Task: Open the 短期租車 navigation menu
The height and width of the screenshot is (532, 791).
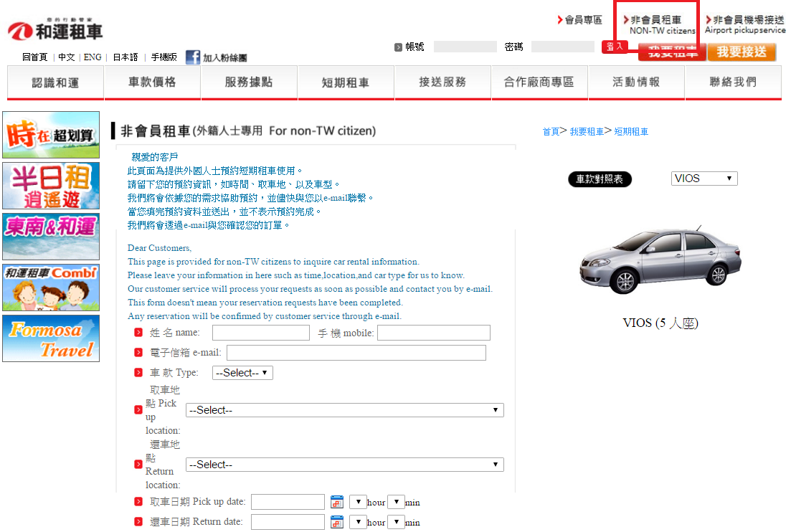Action: tap(346, 82)
